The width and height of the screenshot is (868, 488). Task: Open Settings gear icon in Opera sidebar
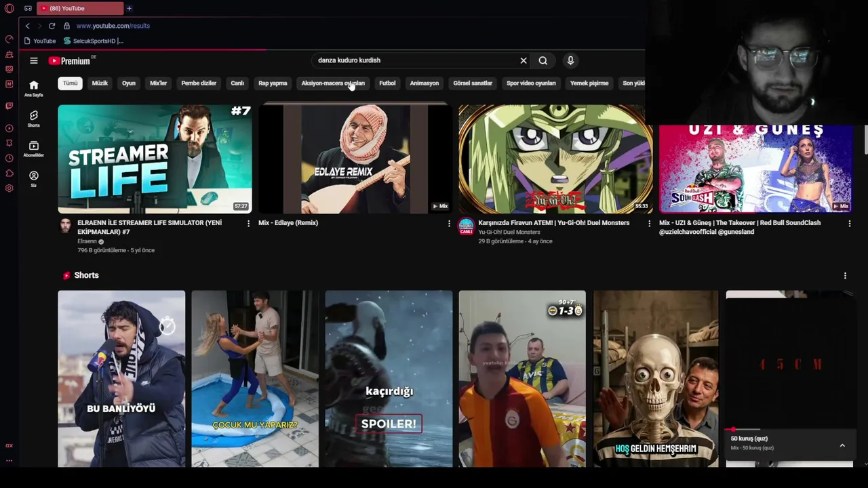[9, 188]
